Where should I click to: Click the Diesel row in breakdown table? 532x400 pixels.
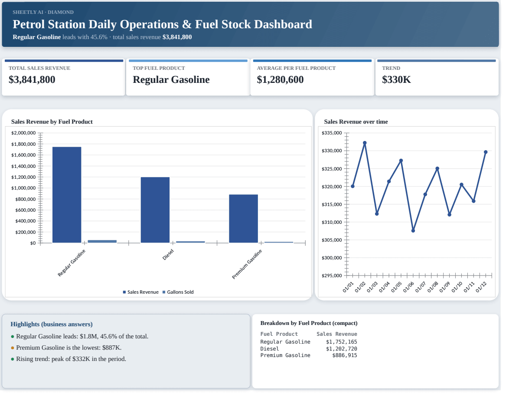(x=309, y=349)
